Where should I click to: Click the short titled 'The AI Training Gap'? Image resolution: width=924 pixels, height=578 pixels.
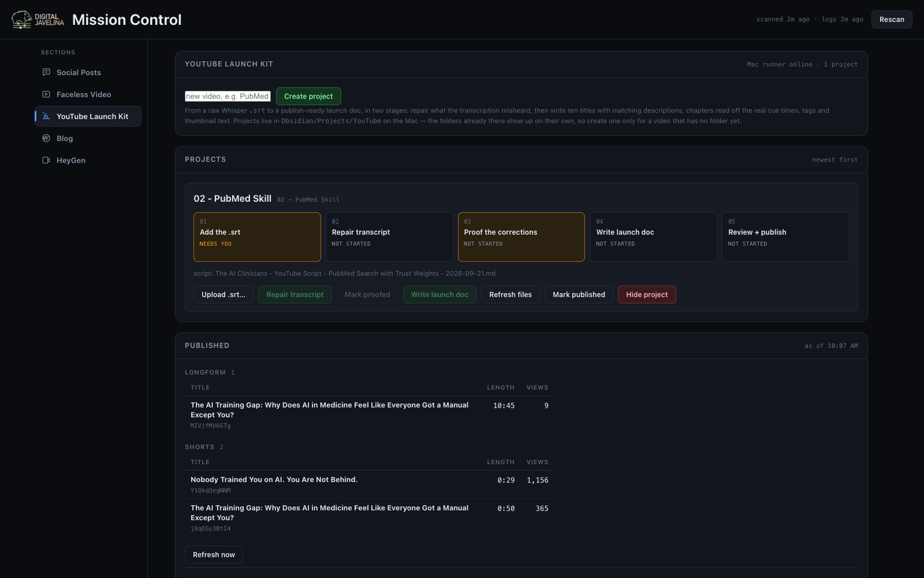point(330,513)
